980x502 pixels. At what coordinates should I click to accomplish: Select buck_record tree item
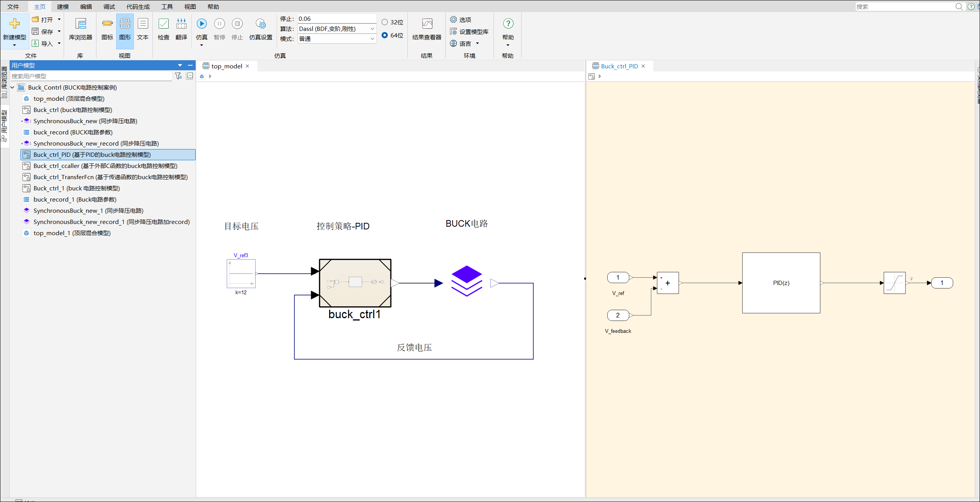(73, 132)
